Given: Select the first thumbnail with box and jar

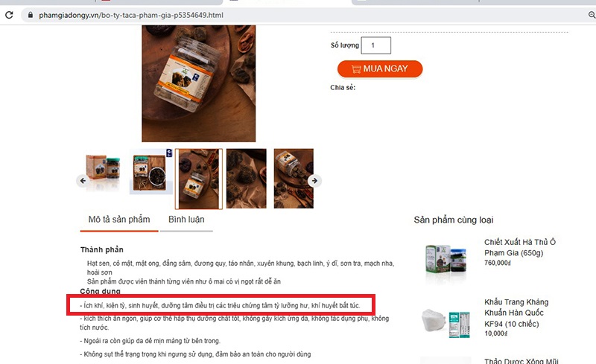Looking at the screenshot, I should point(103,172).
